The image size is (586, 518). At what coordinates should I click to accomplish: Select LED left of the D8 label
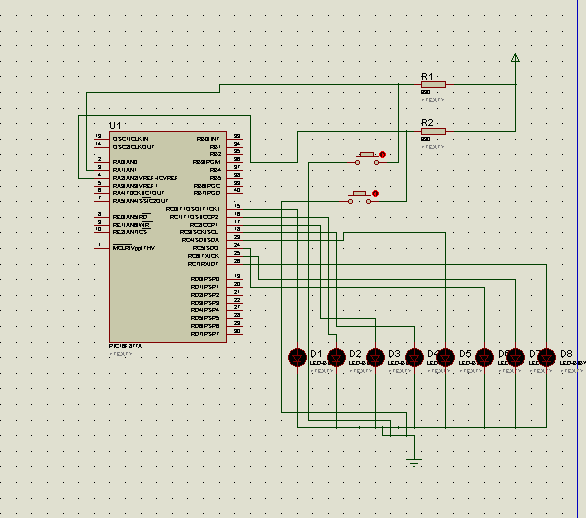(546, 357)
